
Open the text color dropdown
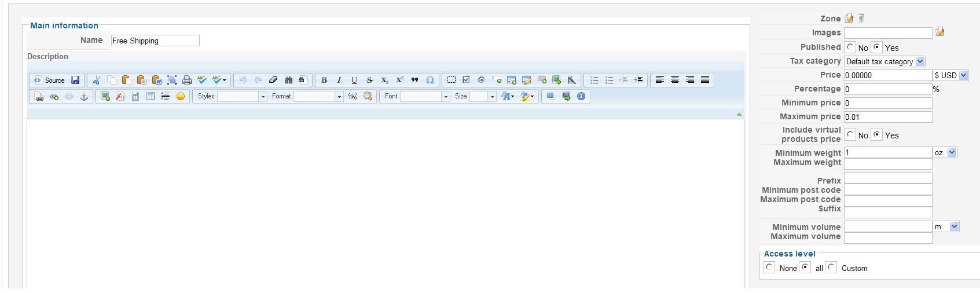508,97
